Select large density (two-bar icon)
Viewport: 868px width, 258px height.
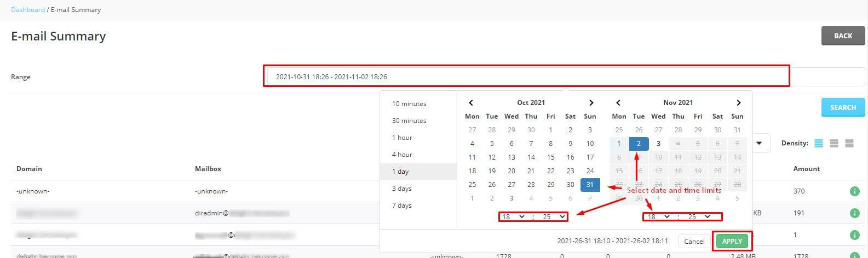tap(849, 143)
